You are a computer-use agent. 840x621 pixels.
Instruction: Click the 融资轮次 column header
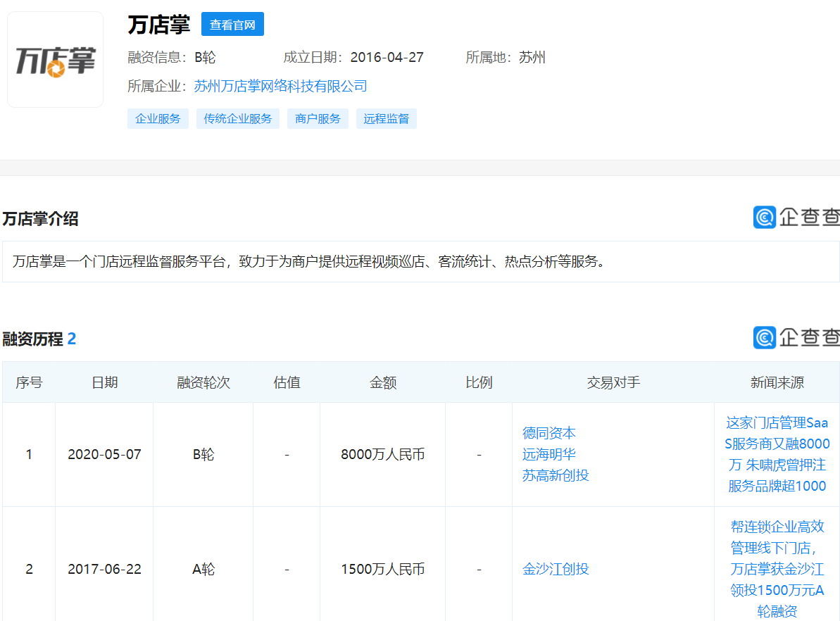point(202,382)
